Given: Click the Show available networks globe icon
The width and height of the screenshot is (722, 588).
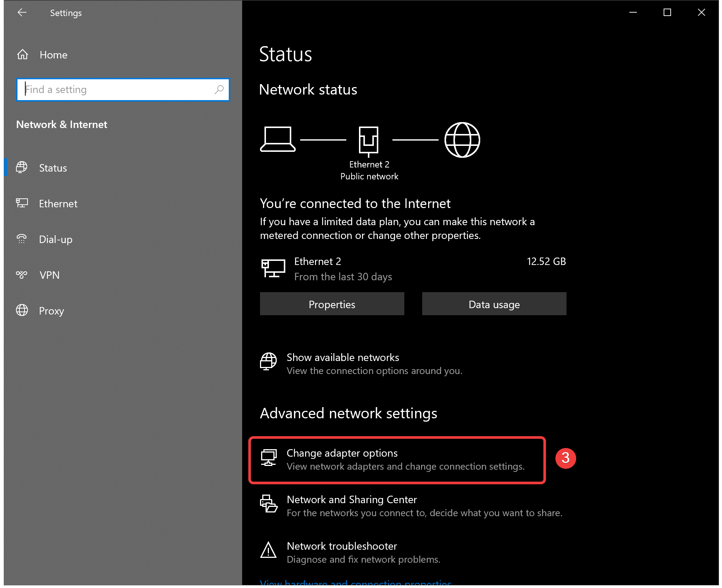Looking at the screenshot, I should tap(268, 361).
